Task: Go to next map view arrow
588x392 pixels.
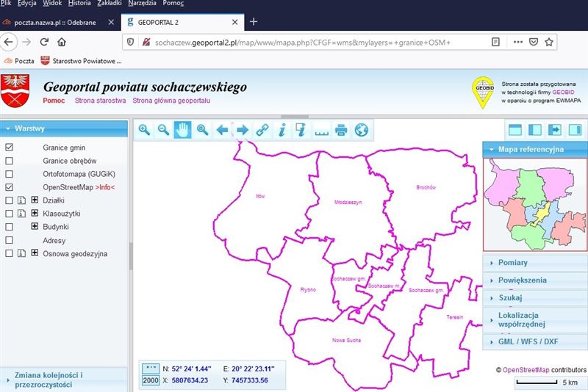Action: coord(242,130)
